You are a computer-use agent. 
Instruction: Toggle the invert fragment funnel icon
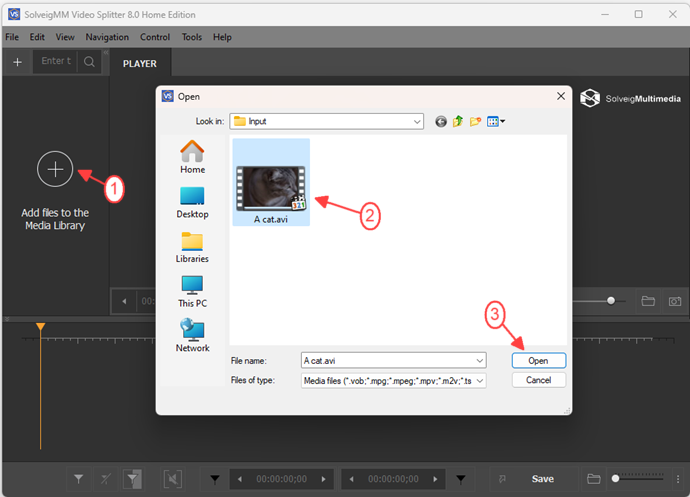(x=132, y=479)
